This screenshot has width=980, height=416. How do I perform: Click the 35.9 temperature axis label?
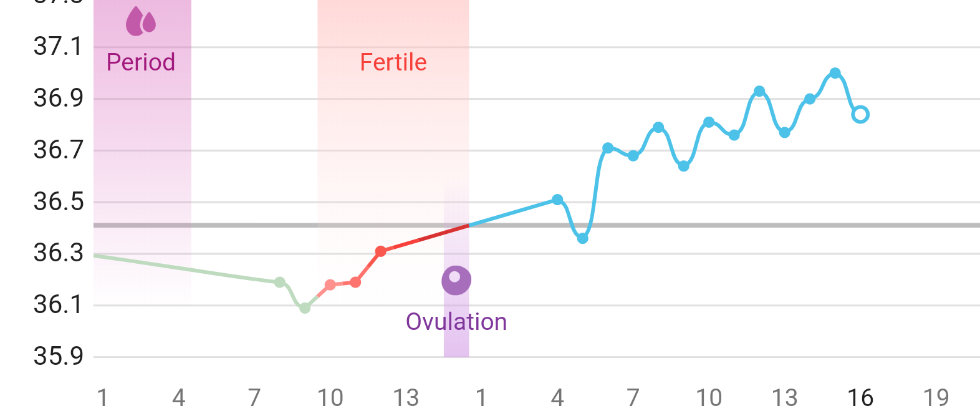tap(58, 357)
